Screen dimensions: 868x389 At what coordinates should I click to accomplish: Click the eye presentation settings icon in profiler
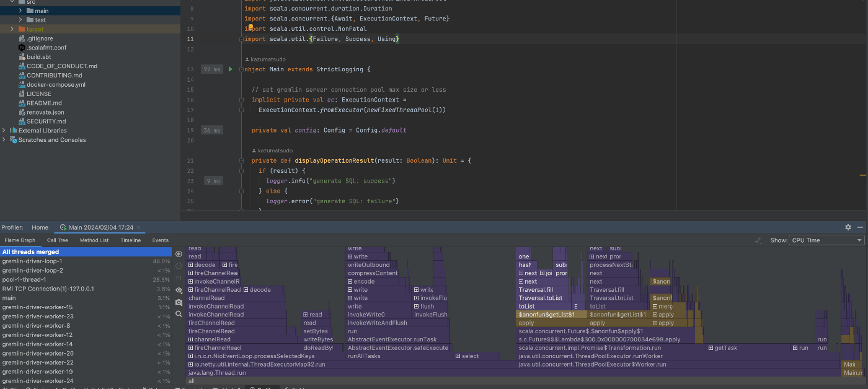[179, 290]
